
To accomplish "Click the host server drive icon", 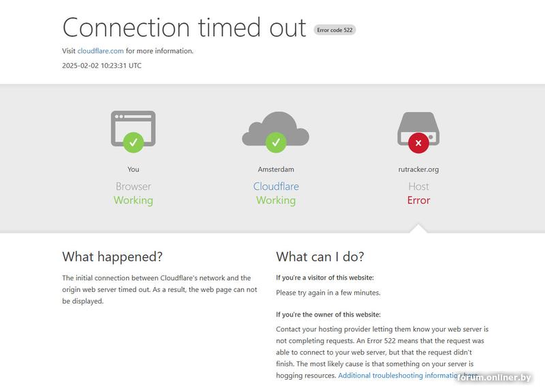I will [x=418, y=128].
